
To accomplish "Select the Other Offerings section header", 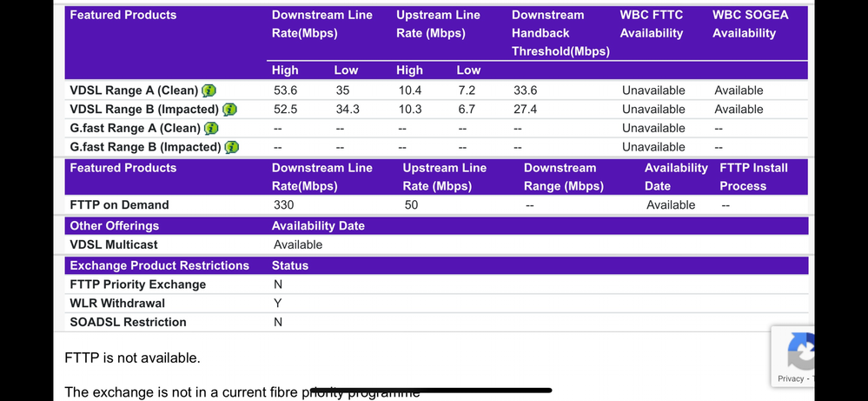I will [115, 226].
